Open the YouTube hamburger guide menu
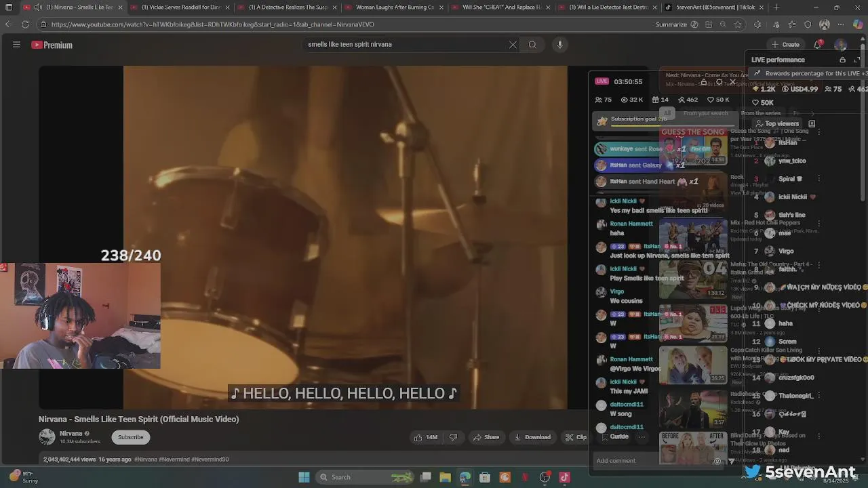The height and width of the screenshot is (488, 868). click(16, 45)
